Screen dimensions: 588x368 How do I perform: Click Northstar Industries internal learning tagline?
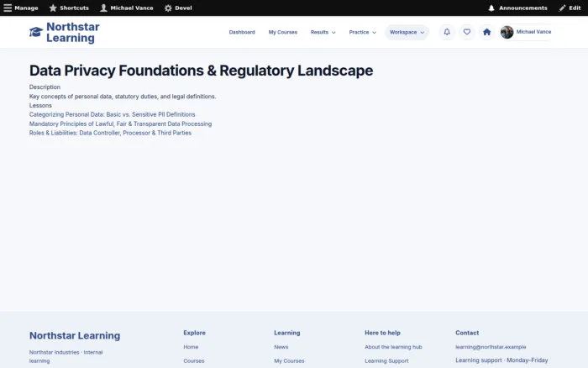tap(66, 356)
